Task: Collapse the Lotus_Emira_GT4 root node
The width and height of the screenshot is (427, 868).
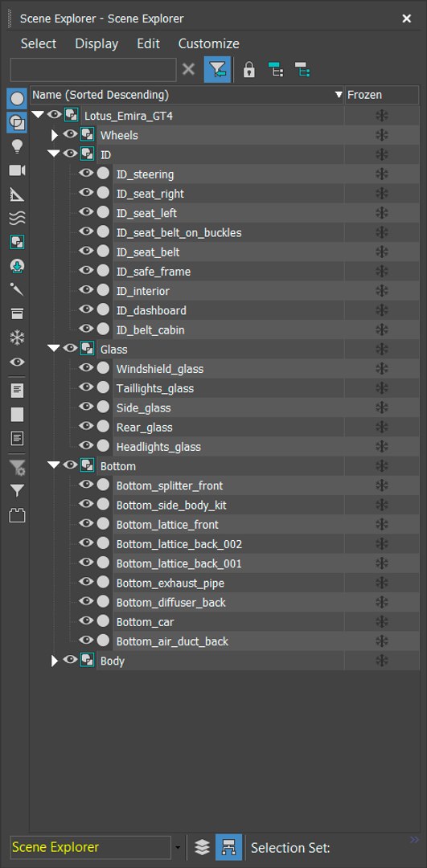Action: click(x=38, y=115)
